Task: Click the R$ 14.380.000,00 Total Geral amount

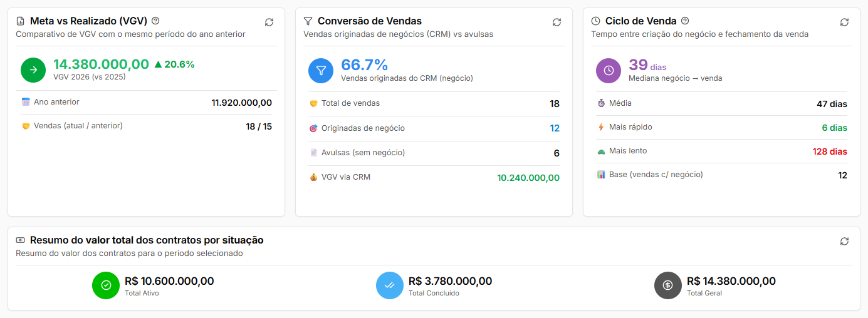Action: (731, 281)
